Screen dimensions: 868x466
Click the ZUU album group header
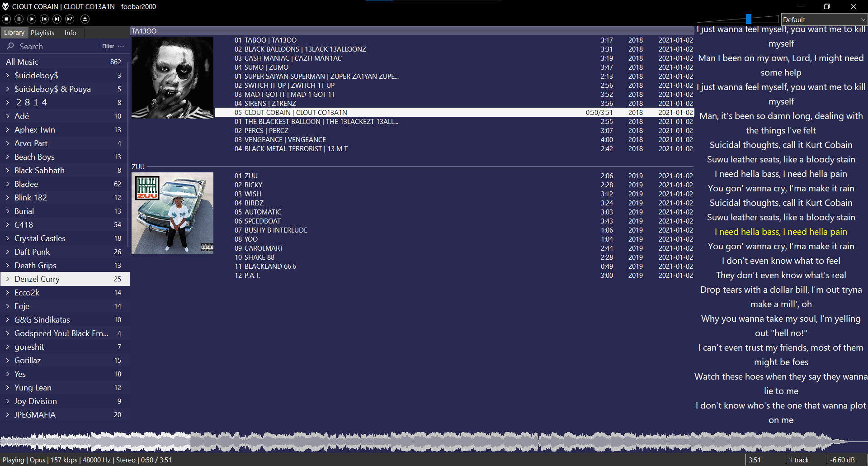412,166
